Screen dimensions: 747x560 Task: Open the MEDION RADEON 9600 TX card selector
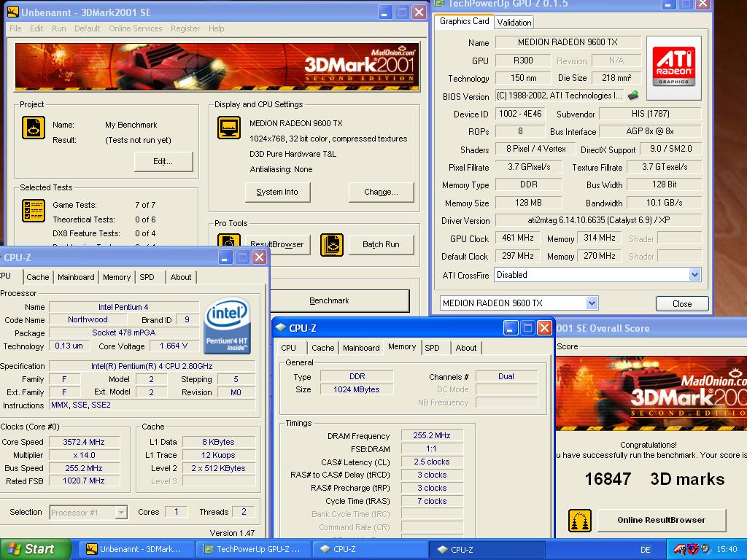[x=592, y=303]
